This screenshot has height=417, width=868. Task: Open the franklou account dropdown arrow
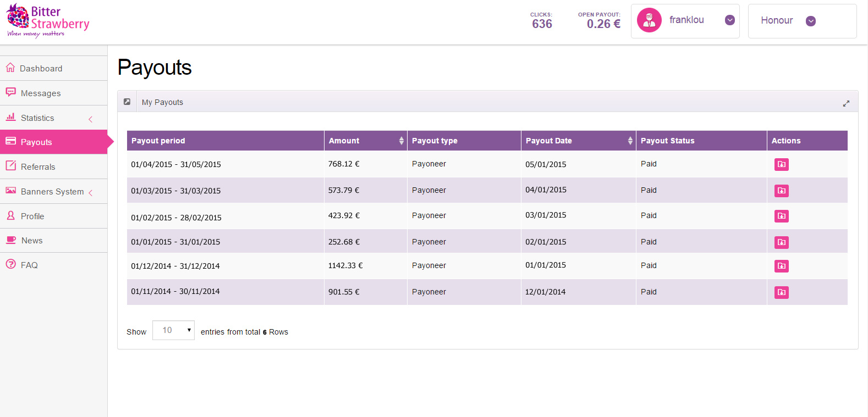pos(730,20)
